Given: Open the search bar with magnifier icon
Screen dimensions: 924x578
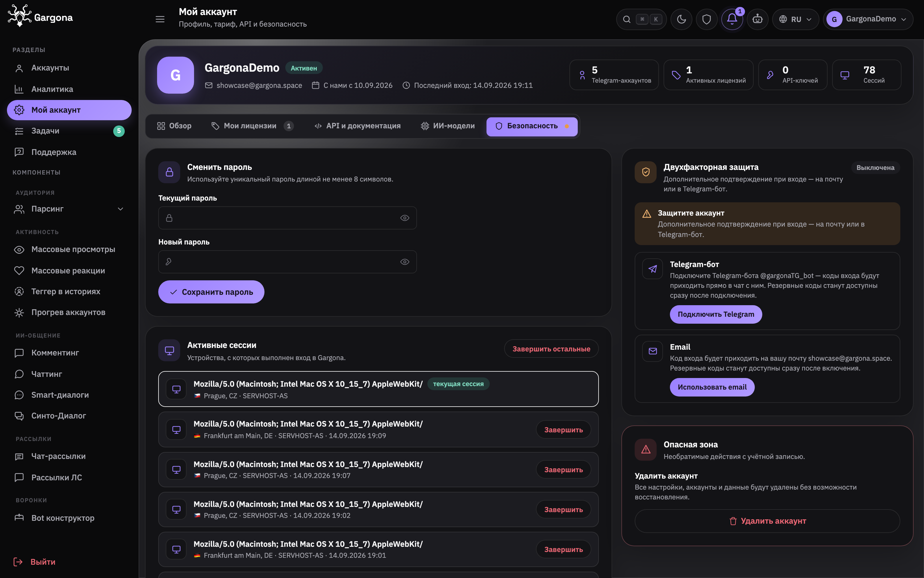Looking at the screenshot, I should pyautogui.click(x=641, y=19).
